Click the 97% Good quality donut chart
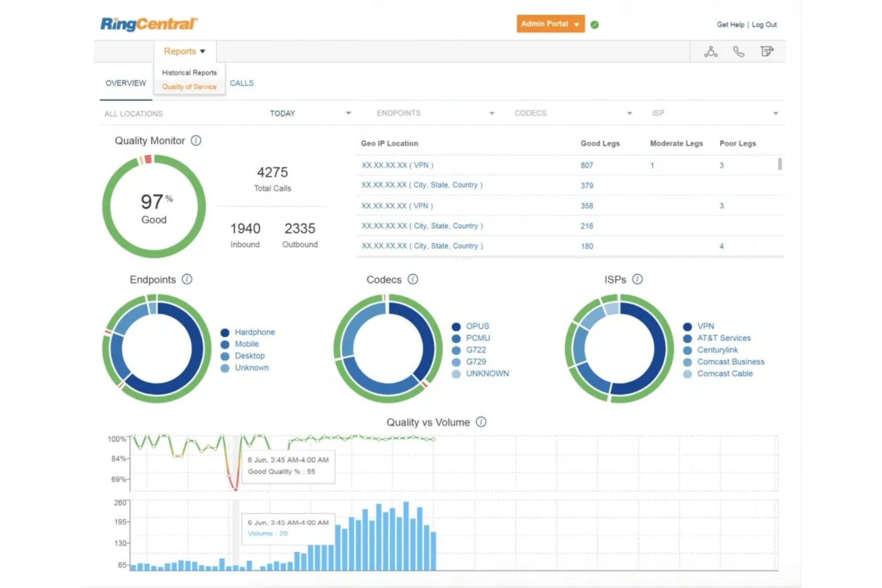The width and height of the screenshot is (882, 588). (x=154, y=207)
